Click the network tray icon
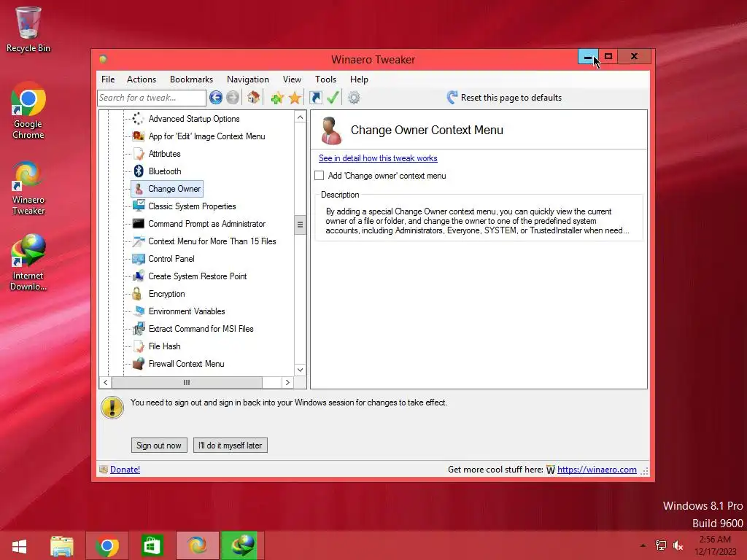The height and width of the screenshot is (560, 747). [x=661, y=545]
